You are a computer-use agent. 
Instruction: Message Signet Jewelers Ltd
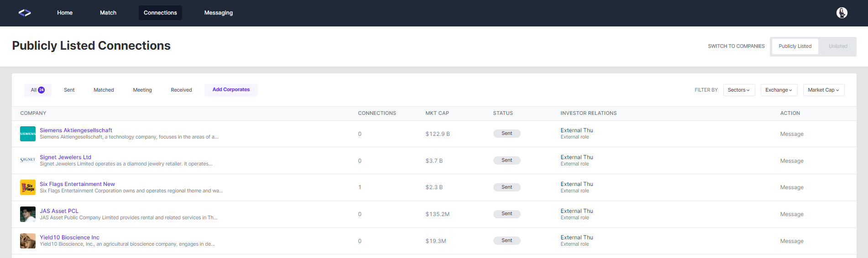coord(792,161)
